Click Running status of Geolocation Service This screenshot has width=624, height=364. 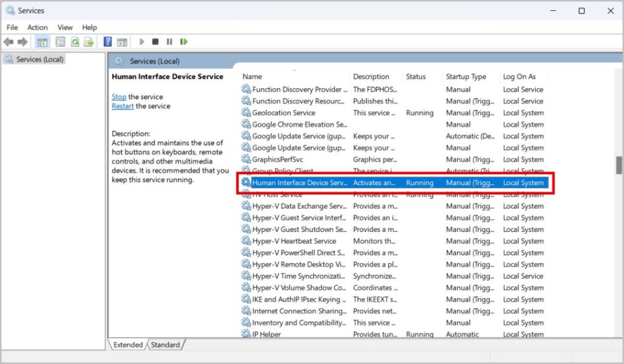coord(419,113)
